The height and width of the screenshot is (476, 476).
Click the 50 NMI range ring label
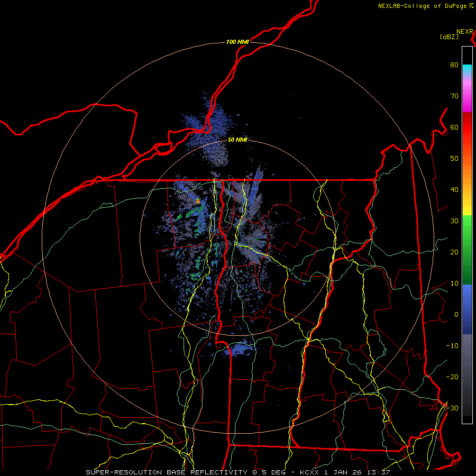237,140
